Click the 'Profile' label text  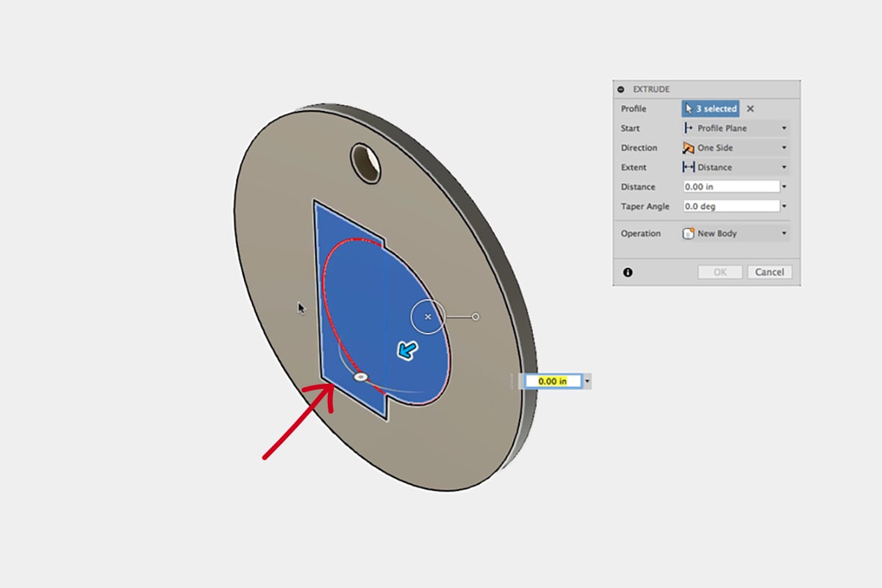[x=634, y=109]
